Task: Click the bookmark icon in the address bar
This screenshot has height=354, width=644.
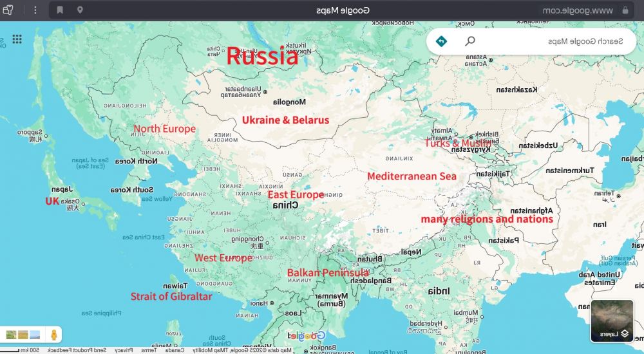Action: click(x=60, y=10)
